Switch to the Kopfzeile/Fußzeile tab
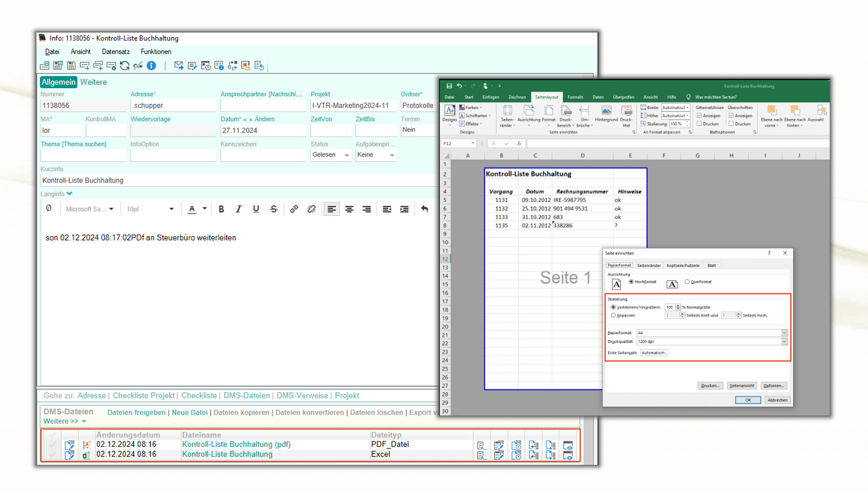The width and height of the screenshot is (868, 491). pos(682,266)
